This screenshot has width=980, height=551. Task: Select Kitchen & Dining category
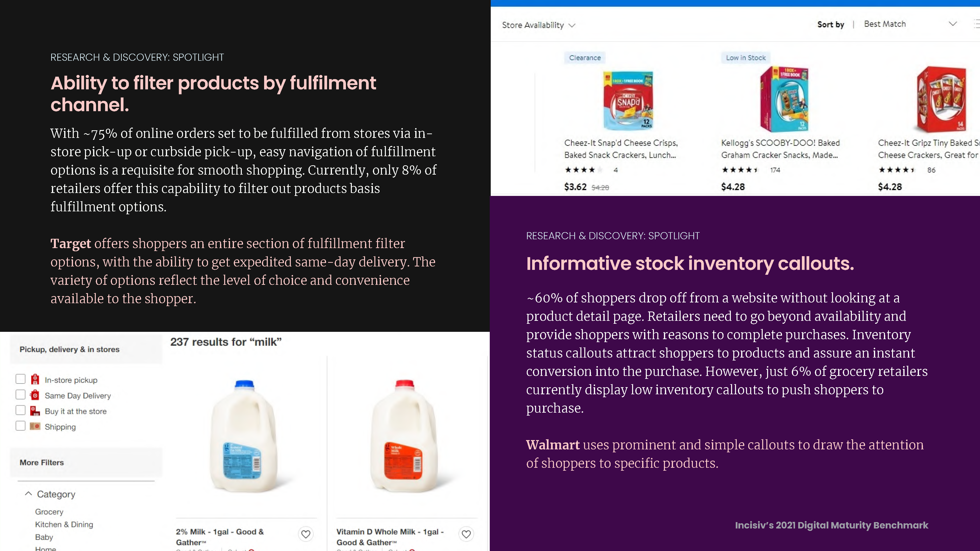point(64,524)
